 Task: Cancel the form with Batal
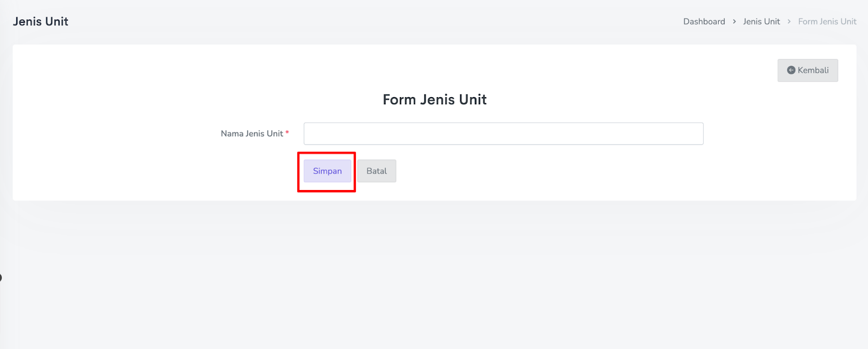coord(376,171)
